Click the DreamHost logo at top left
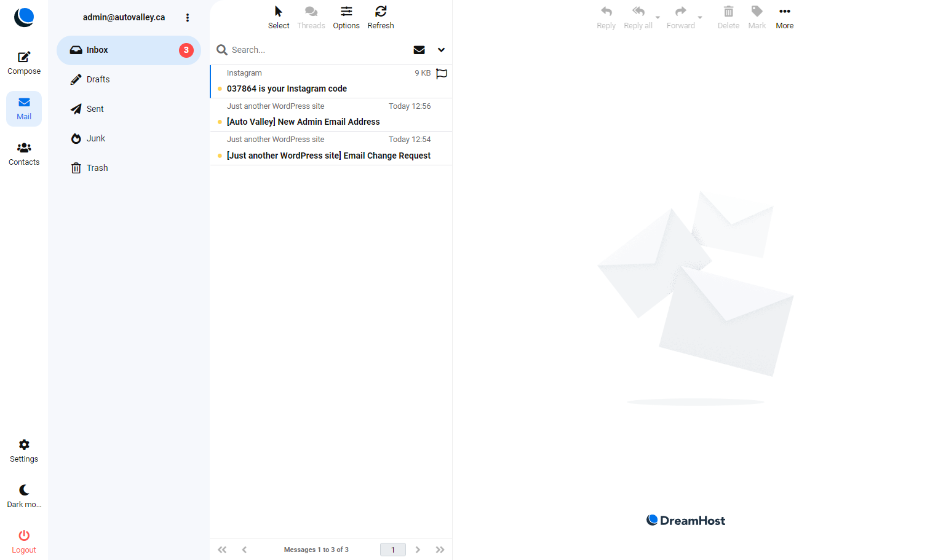This screenshot has height=560, width=938. [x=24, y=17]
